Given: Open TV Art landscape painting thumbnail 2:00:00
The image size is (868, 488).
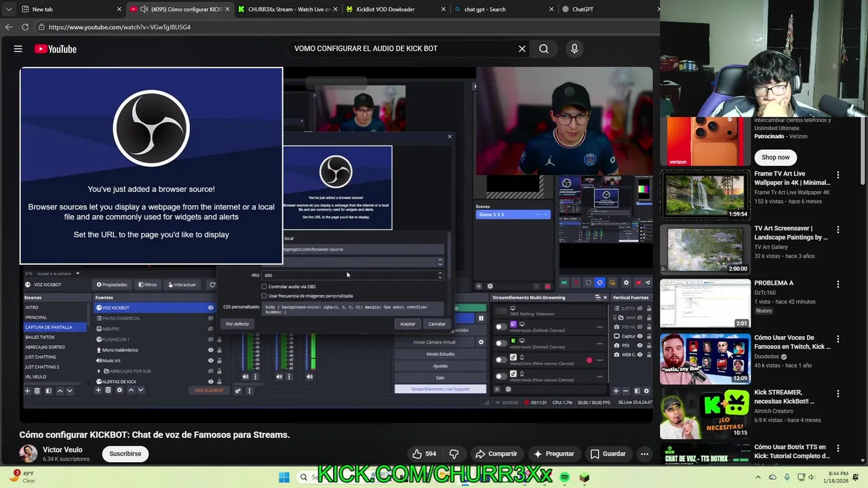Looking at the screenshot, I should 705,249.
